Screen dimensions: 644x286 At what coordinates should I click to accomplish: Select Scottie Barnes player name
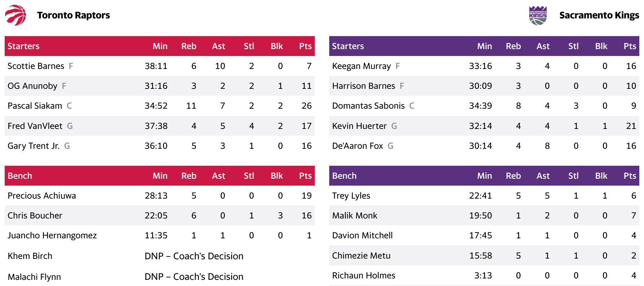point(36,66)
